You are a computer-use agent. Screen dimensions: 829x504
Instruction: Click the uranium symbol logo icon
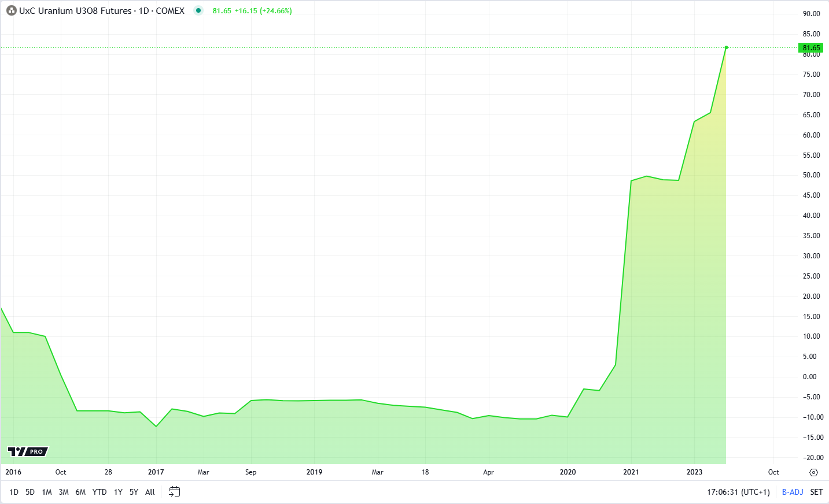click(11, 11)
